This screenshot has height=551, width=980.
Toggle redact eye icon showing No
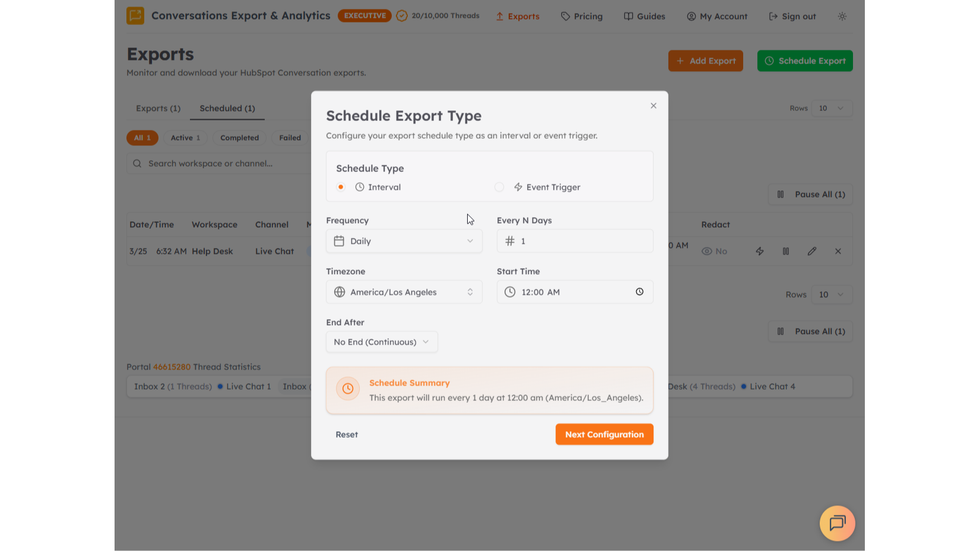[x=706, y=251]
